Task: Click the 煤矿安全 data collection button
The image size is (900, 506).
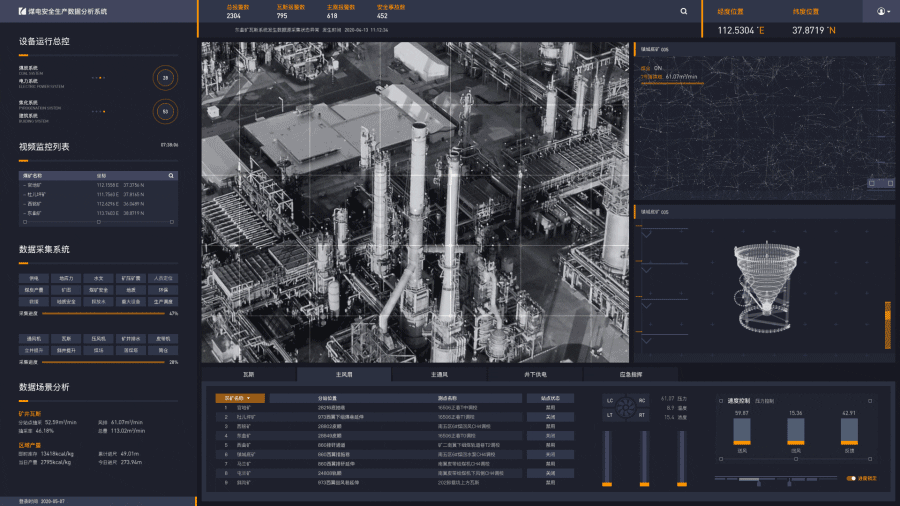Action: click(x=98, y=290)
